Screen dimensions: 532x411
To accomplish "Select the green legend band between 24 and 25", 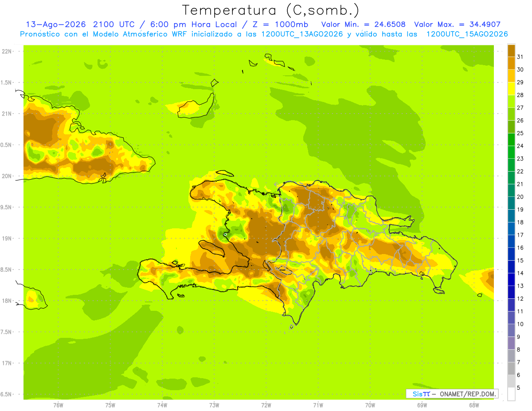I will (511, 139).
